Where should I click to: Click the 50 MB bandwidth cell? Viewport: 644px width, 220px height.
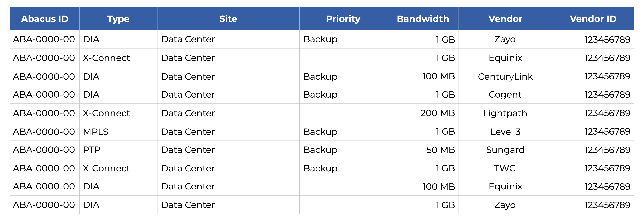pyautogui.click(x=441, y=150)
